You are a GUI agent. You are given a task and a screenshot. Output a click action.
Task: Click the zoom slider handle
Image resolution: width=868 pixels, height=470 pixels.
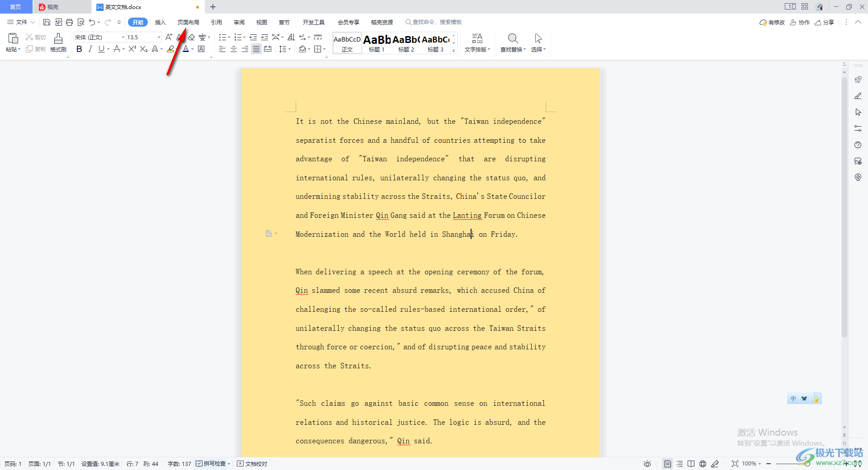[x=807, y=464]
